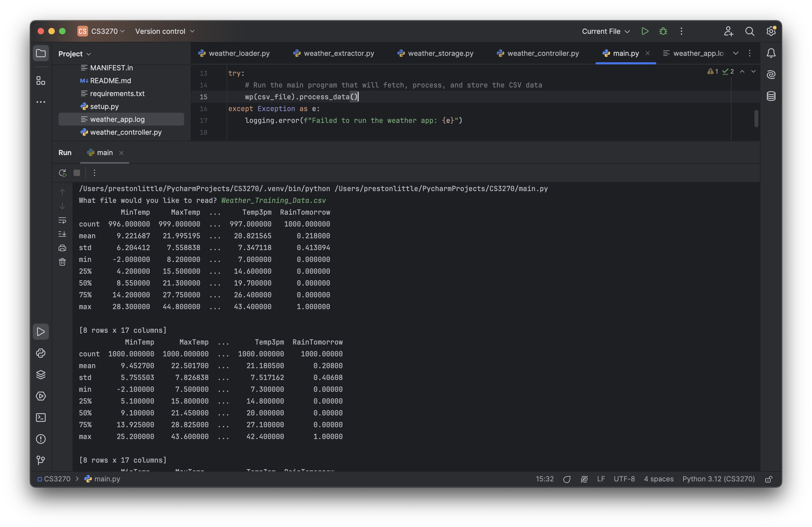Open the Problems tool window
The width and height of the screenshot is (812, 527).
(41, 439)
